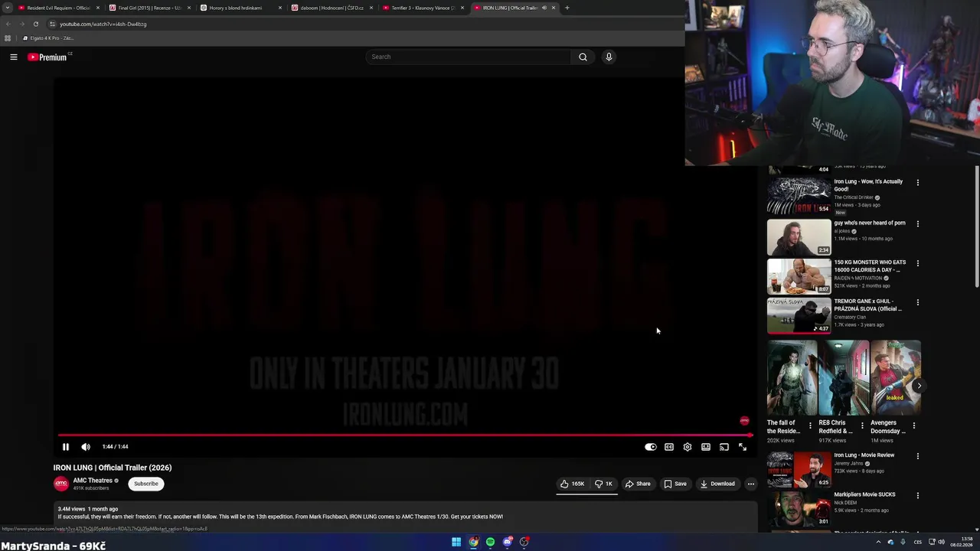
Task: Like the video (165K)
Action: click(572, 484)
